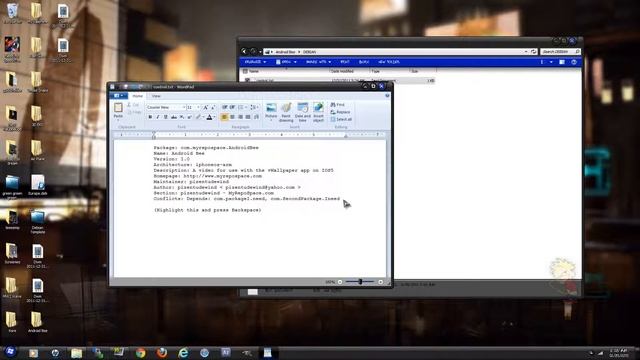Insert a Picture from the ribbon

(271, 111)
